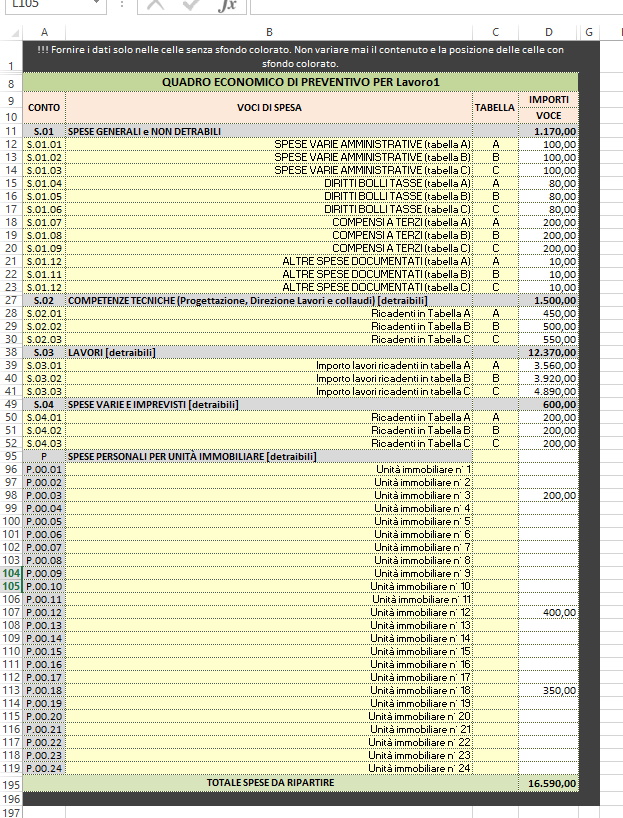The image size is (623, 818).
Task: Click SPESE VARIE E IMPREVISTI section cell
Action: click(269, 404)
